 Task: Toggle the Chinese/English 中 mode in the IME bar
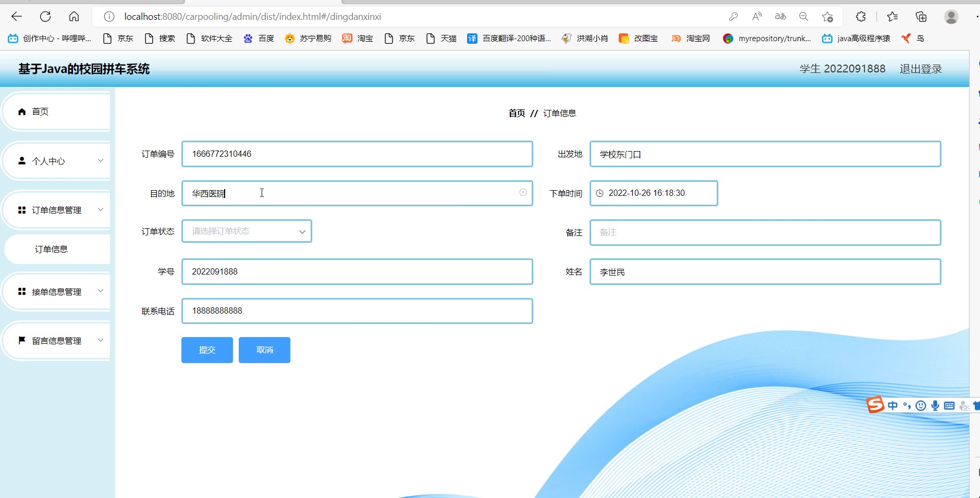[x=893, y=406]
